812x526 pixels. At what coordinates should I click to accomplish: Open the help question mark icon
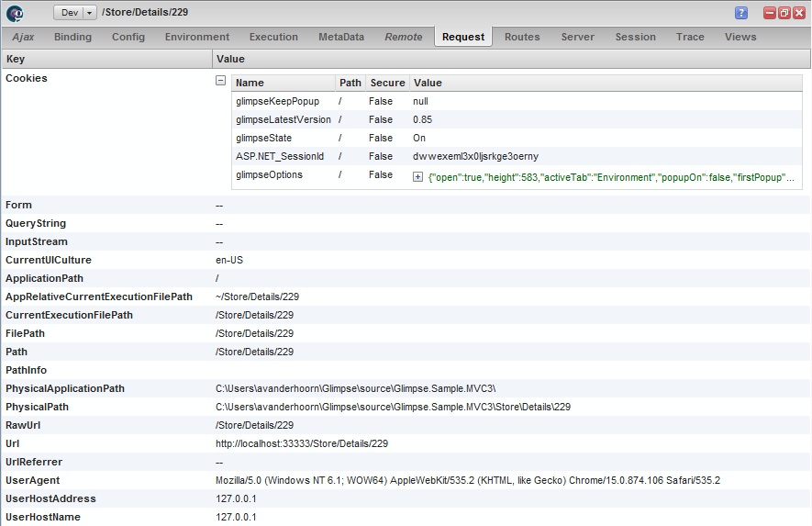(741, 13)
